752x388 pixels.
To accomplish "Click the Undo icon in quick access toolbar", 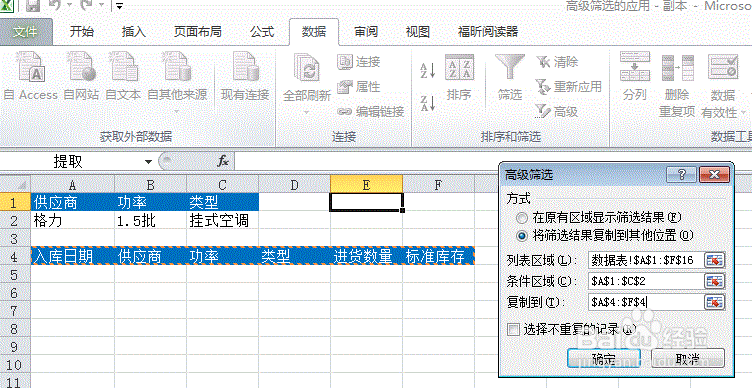I will click(56, 6).
